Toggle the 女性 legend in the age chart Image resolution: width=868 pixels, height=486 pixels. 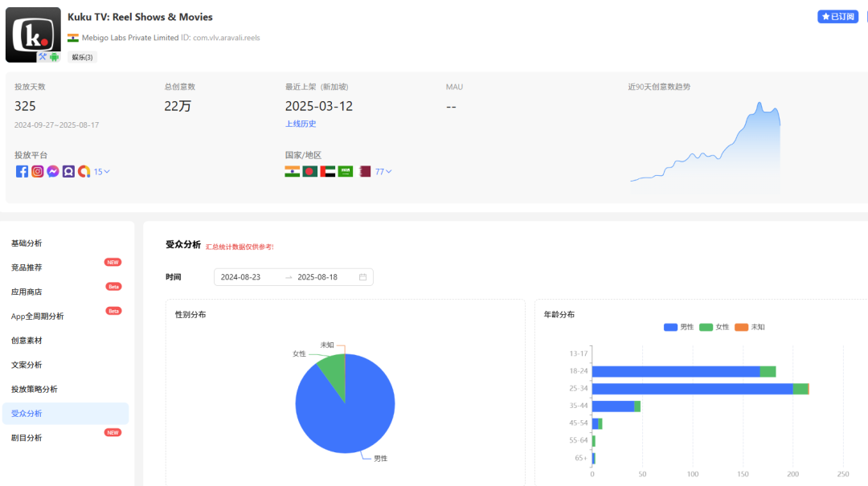tap(714, 327)
